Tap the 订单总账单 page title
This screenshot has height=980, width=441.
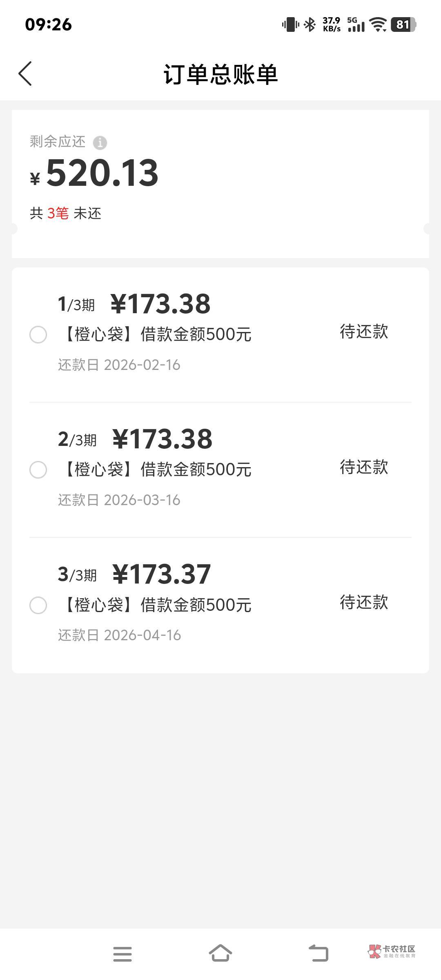[x=220, y=74]
